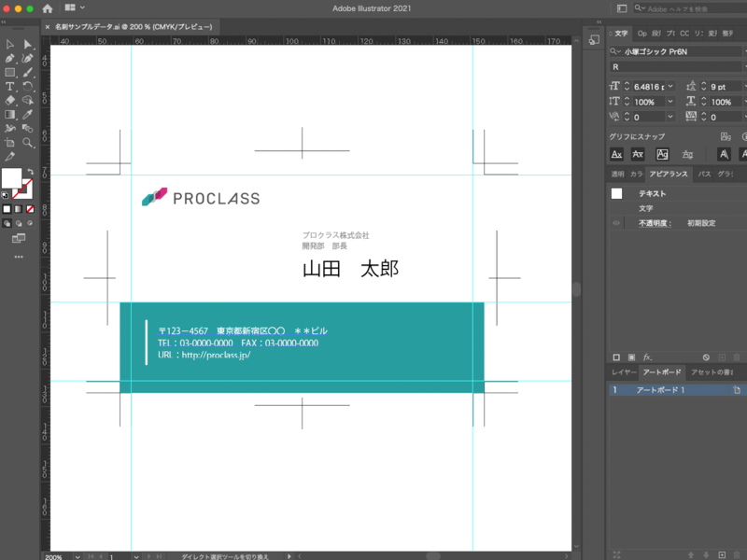Click the Gradient tool
Viewport: 747px width, 560px height.
[x=9, y=114]
